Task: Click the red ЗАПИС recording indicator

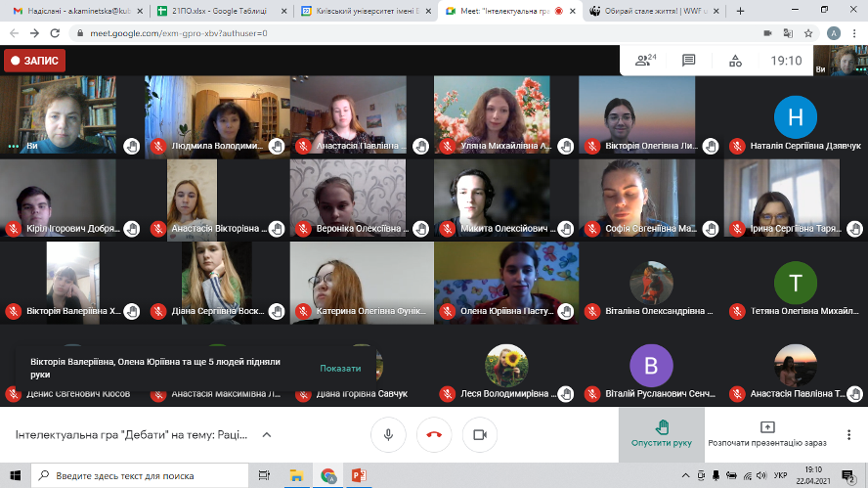Action: 35,61
